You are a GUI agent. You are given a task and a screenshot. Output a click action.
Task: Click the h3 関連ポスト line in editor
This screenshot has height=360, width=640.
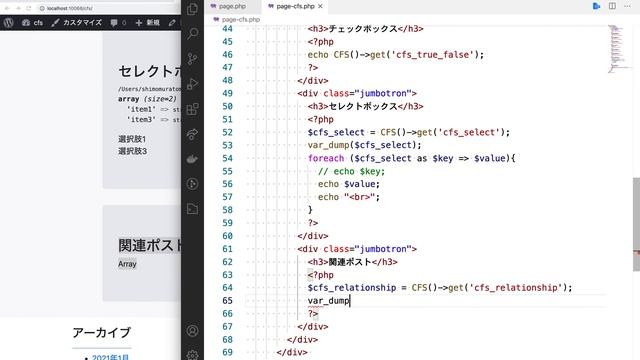[x=353, y=262]
